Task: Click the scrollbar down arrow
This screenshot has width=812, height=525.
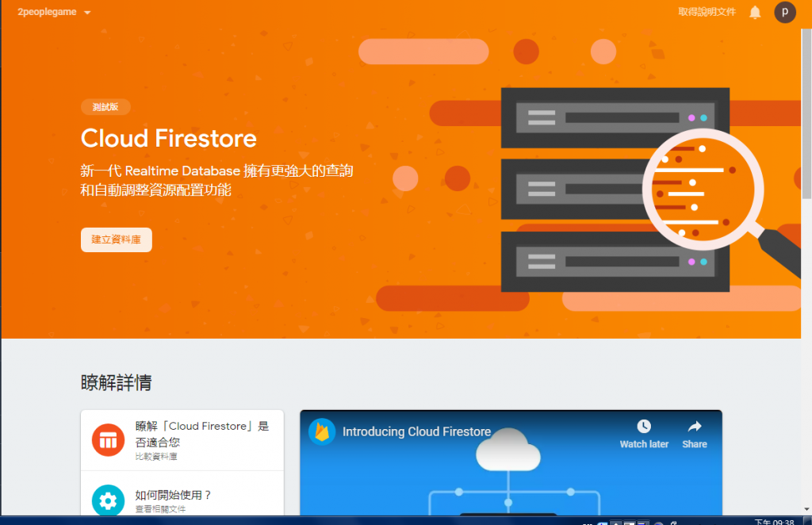Action: 806,509
